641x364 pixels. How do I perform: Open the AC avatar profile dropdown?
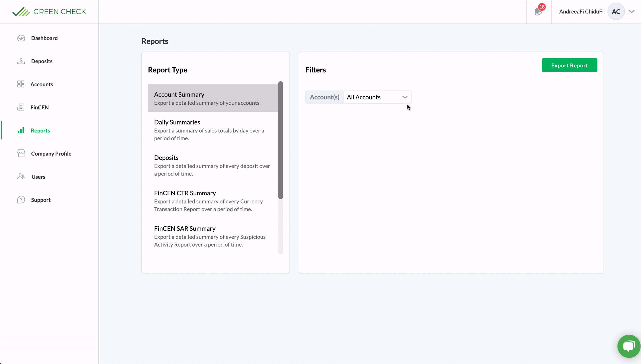(616, 11)
